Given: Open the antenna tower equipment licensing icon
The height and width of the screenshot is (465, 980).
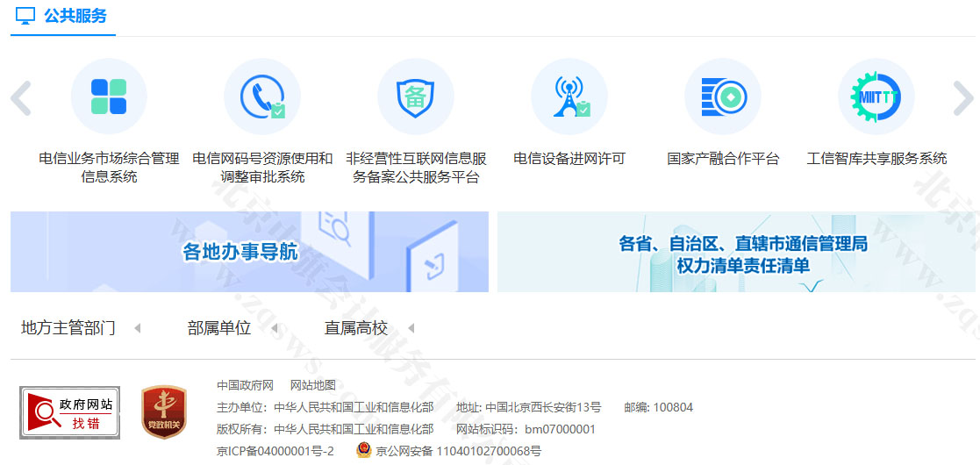Looking at the screenshot, I should [x=569, y=97].
